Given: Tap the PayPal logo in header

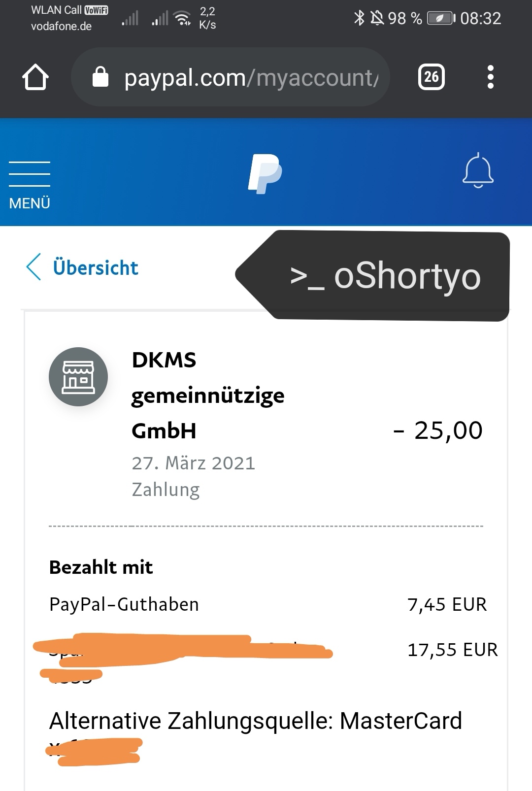Looking at the screenshot, I should pyautogui.click(x=265, y=173).
